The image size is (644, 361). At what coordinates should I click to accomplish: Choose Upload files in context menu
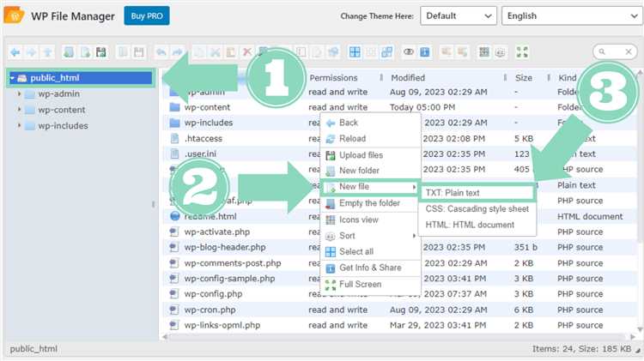370,155
